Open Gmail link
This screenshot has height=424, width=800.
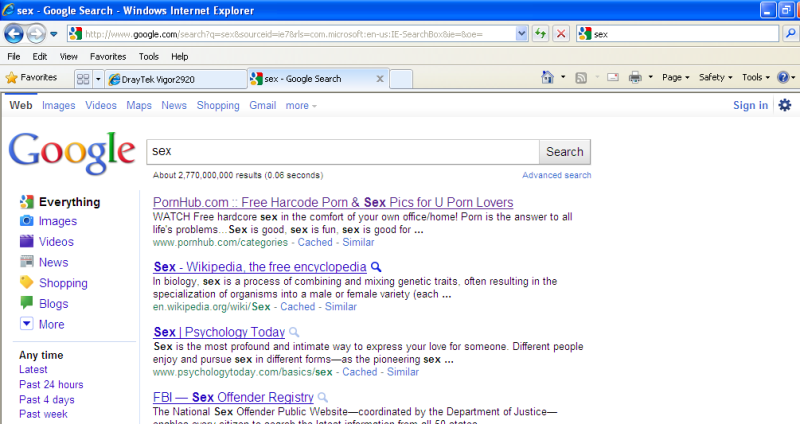click(x=263, y=106)
